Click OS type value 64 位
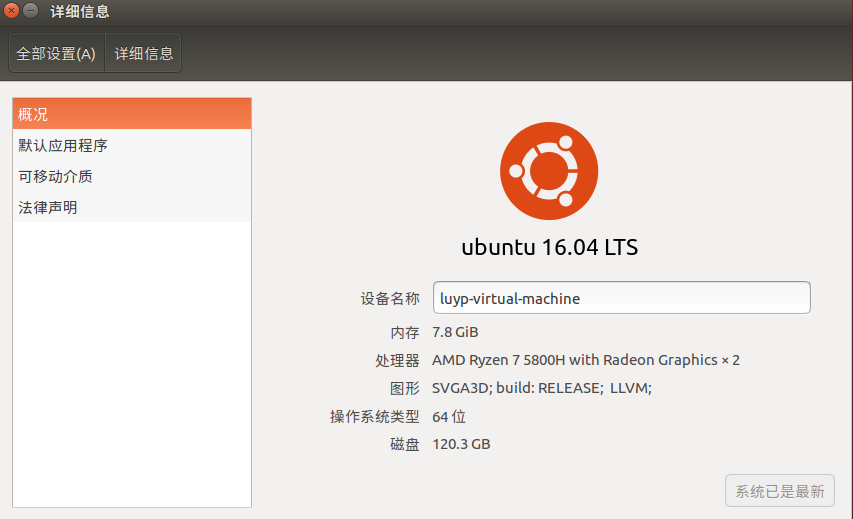Image resolution: width=853 pixels, height=519 pixels. click(449, 417)
